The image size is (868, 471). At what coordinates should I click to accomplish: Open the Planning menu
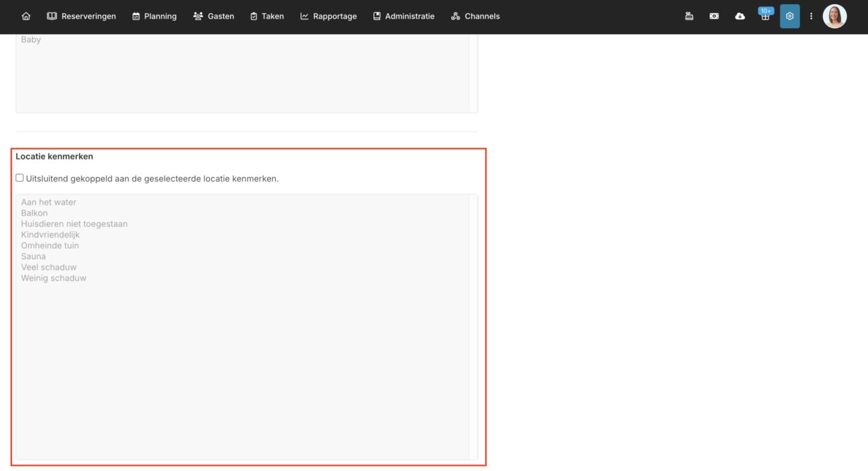[x=154, y=16]
